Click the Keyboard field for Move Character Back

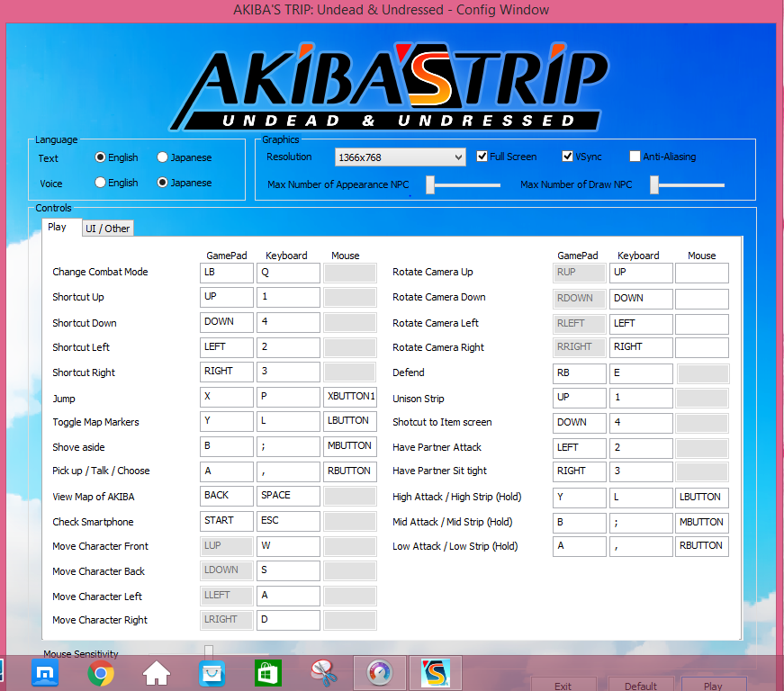click(x=289, y=570)
